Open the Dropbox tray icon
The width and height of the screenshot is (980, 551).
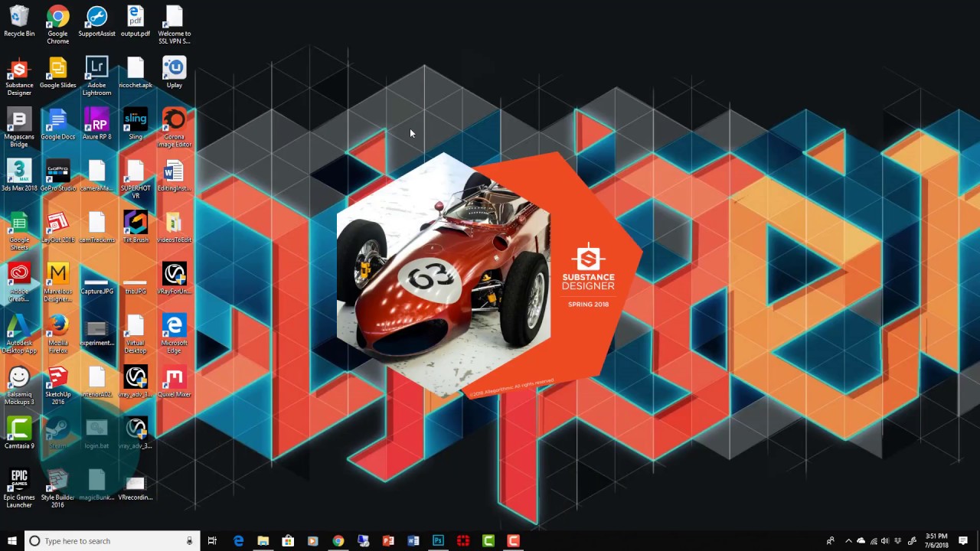(x=898, y=541)
